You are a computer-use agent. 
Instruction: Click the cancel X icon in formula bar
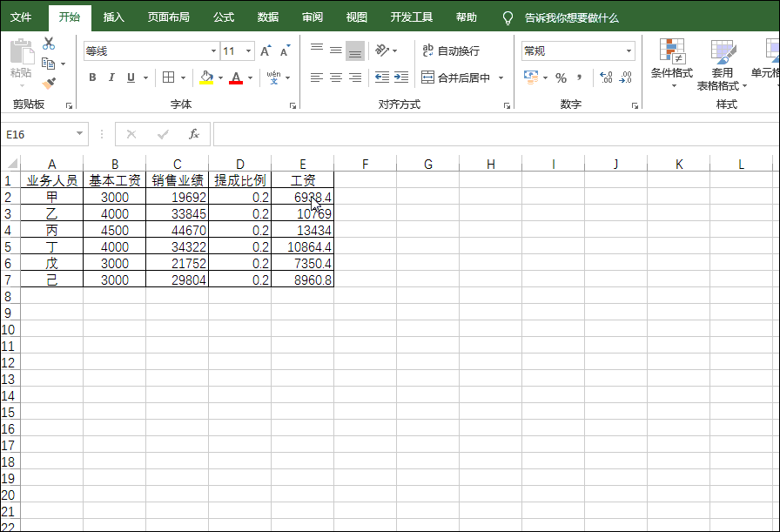point(131,134)
